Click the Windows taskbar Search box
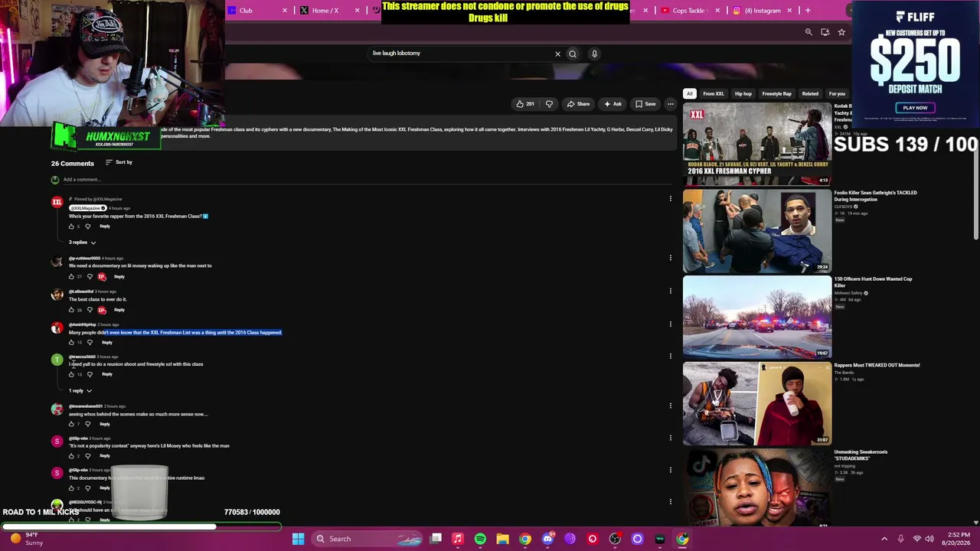The width and height of the screenshot is (980, 551). (x=367, y=539)
